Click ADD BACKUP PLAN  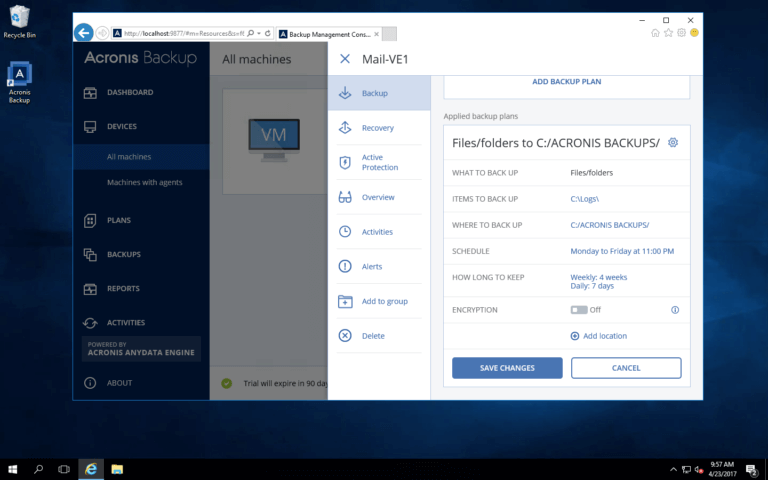(567, 82)
